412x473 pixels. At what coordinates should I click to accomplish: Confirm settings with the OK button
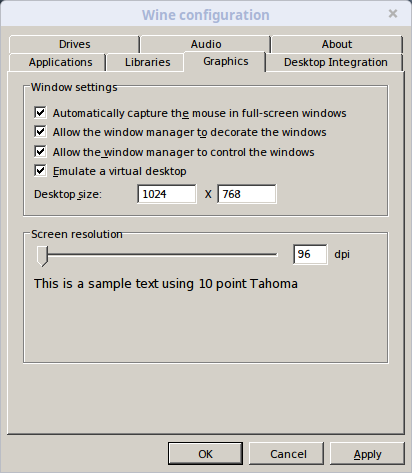point(205,453)
